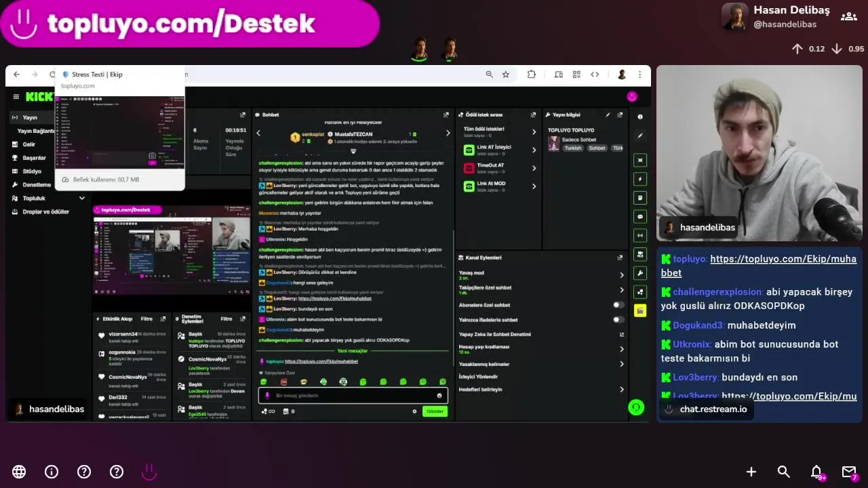Edit Yayın bilgisi with pencil icon
This screenshot has width=868, height=488.
(608, 115)
